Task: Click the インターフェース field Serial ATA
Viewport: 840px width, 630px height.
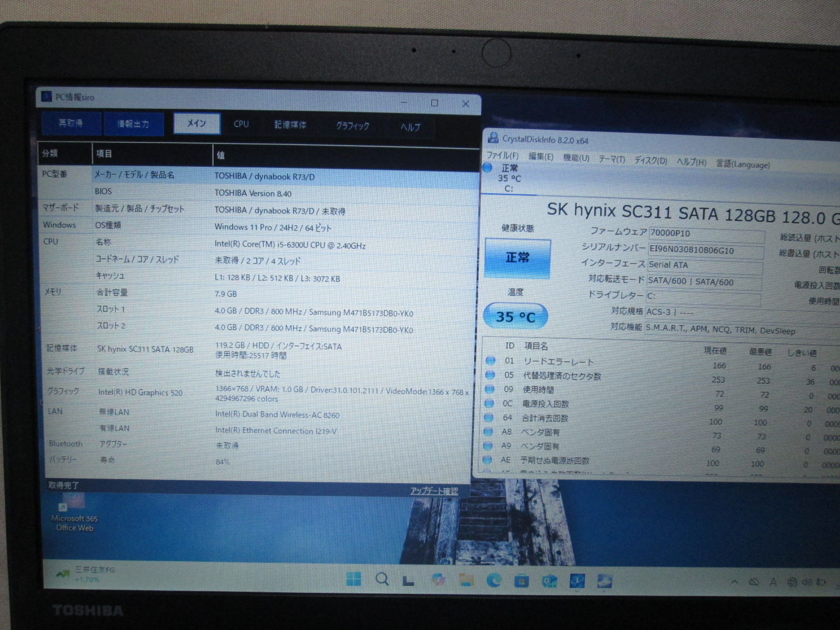Action: point(705,266)
